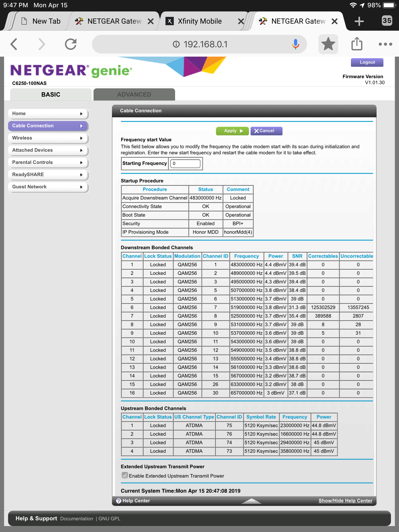Go forward with browser forward arrow

pos(42,44)
